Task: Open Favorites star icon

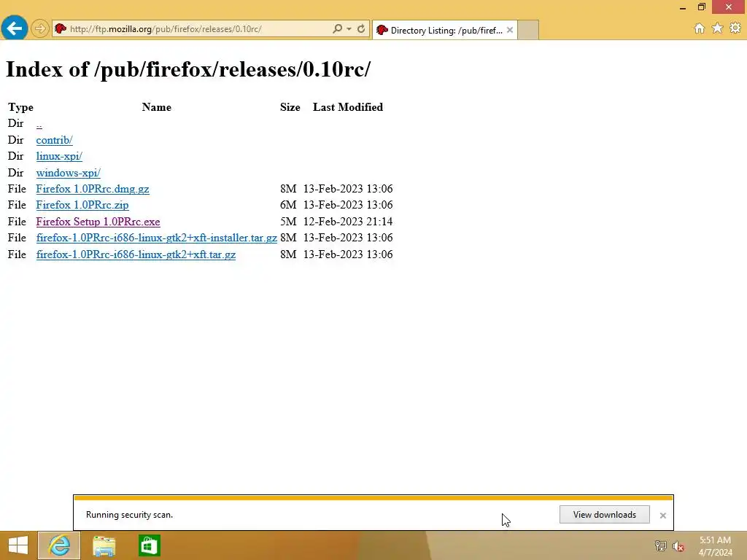Action: pyautogui.click(x=717, y=28)
